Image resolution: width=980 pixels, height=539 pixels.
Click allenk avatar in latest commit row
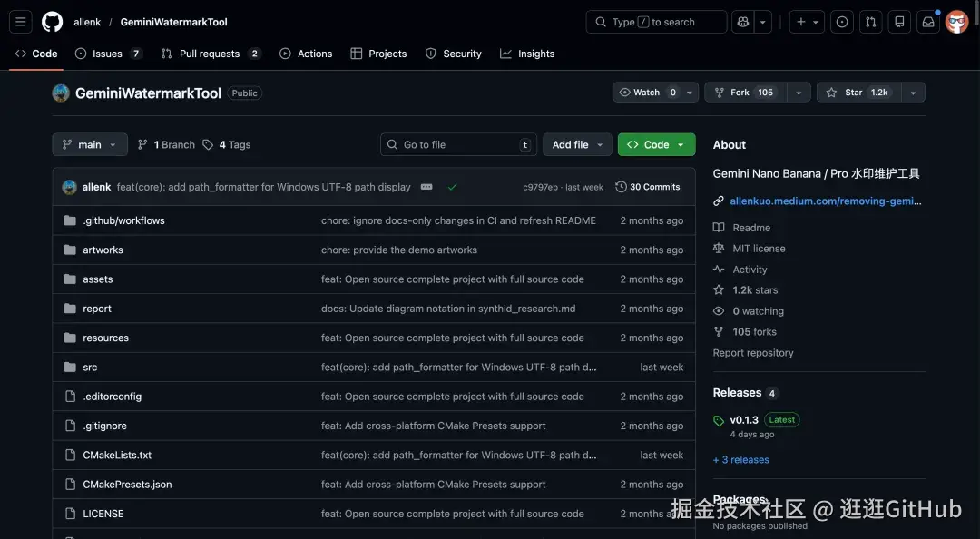click(69, 187)
